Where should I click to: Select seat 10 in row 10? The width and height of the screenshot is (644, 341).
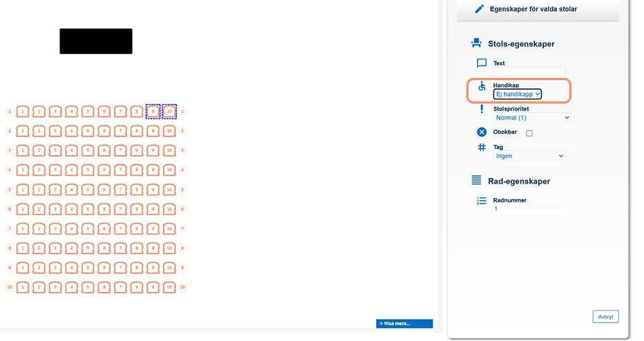(169, 287)
